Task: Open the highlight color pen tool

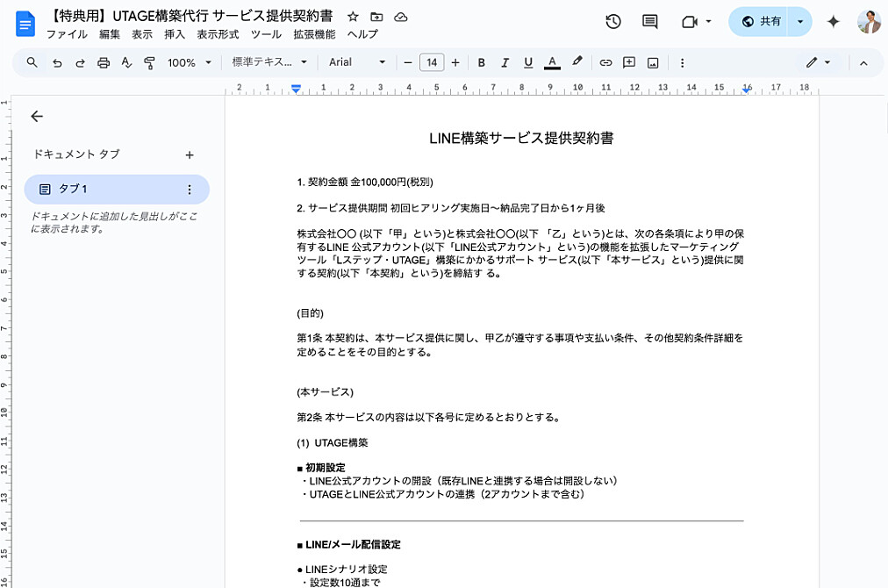Action: (576, 61)
